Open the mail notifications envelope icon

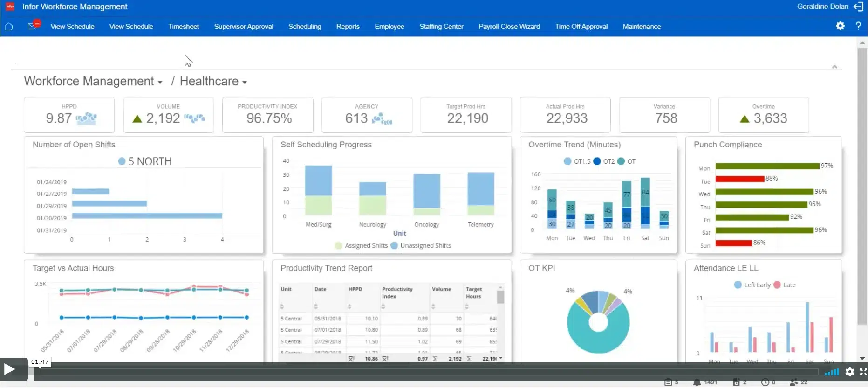pos(32,26)
